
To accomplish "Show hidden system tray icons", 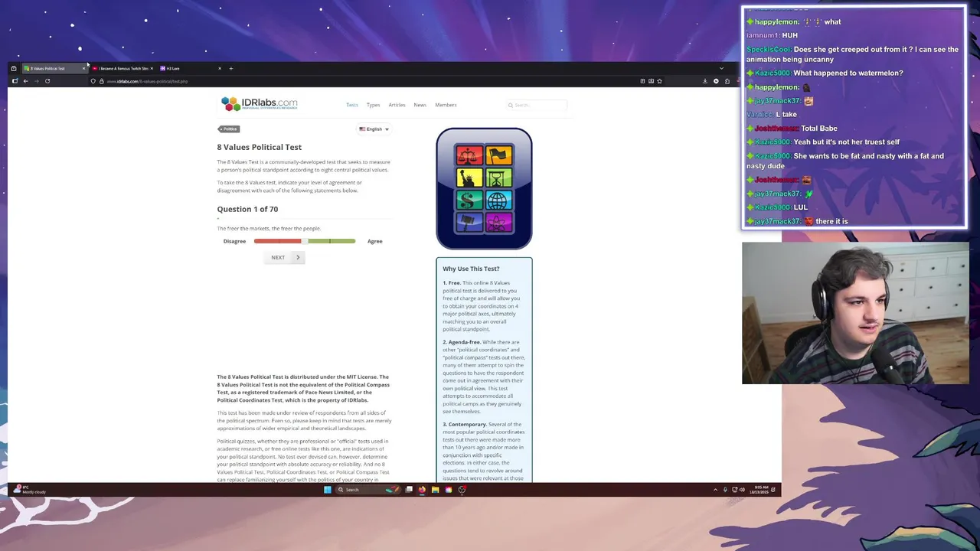I will (x=716, y=490).
